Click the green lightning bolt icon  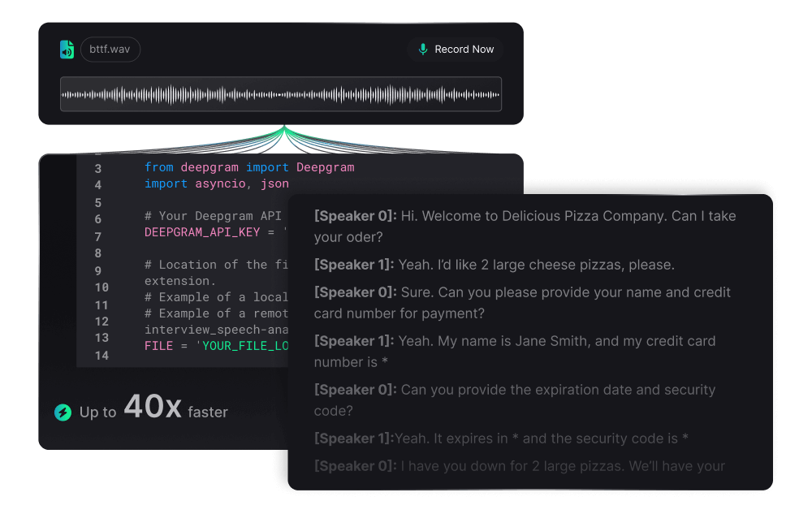coord(63,412)
